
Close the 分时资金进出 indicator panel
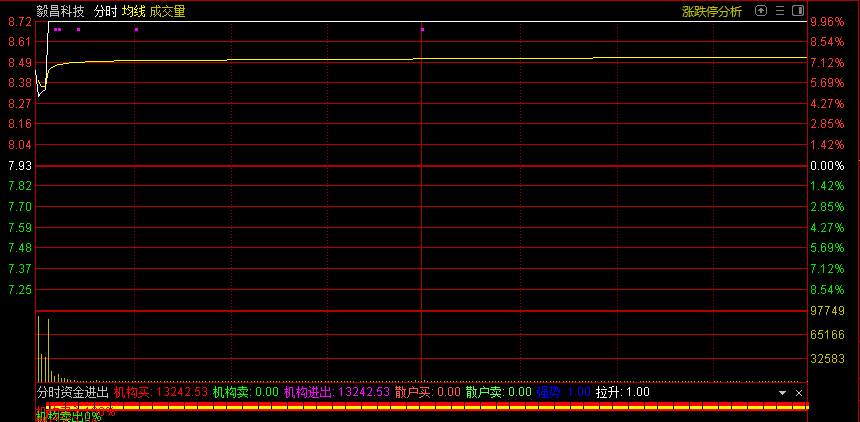point(798,393)
